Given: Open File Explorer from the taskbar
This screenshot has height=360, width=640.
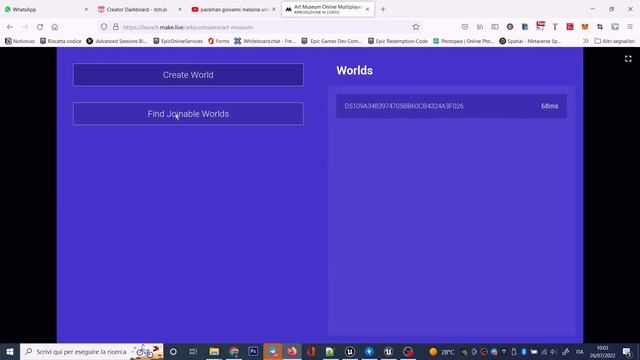Looking at the screenshot, I should click(214, 351).
